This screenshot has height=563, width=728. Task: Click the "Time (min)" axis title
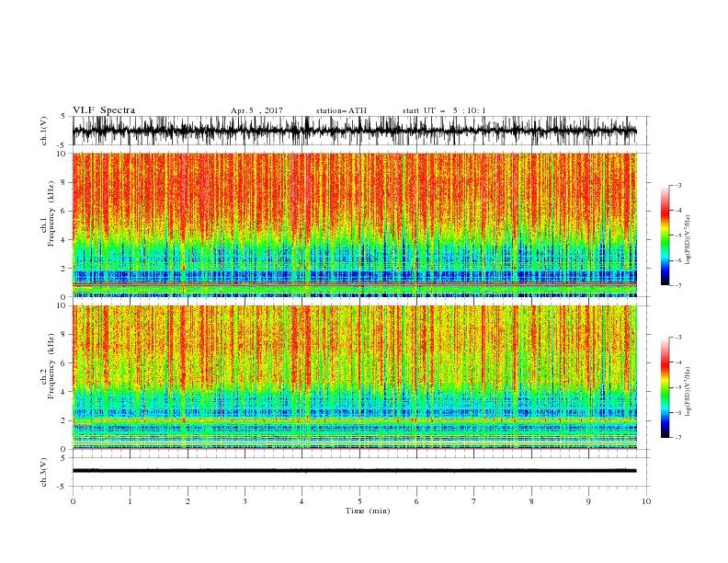point(368,511)
